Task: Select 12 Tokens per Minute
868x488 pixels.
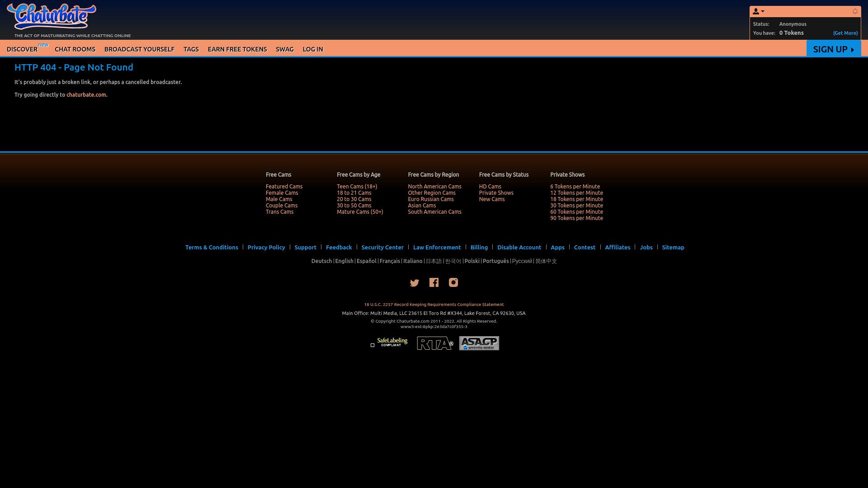Action: click(x=576, y=193)
